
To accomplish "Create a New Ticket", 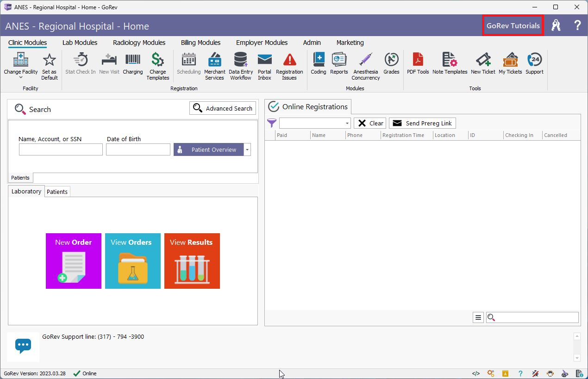I will click(x=483, y=63).
